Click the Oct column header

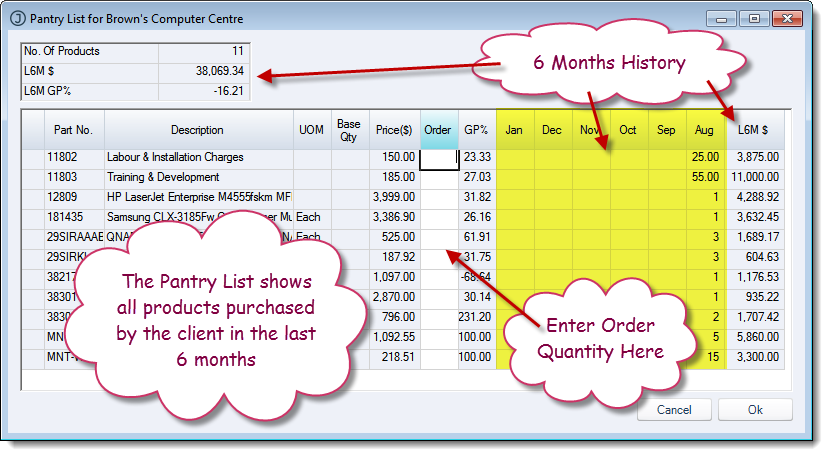click(x=629, y=130)
